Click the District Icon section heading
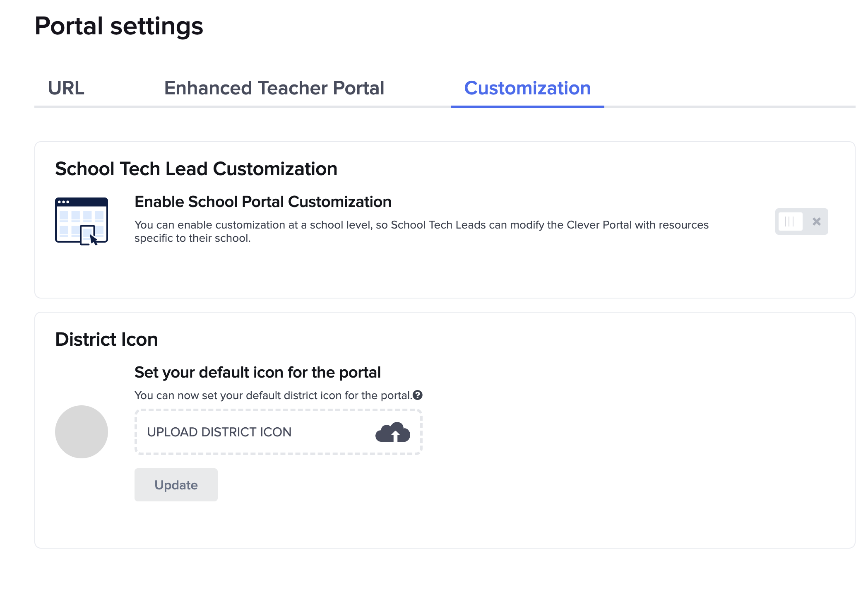Image resolution: width=868 pixels, height=590 pixels. (x=106, y=340)
